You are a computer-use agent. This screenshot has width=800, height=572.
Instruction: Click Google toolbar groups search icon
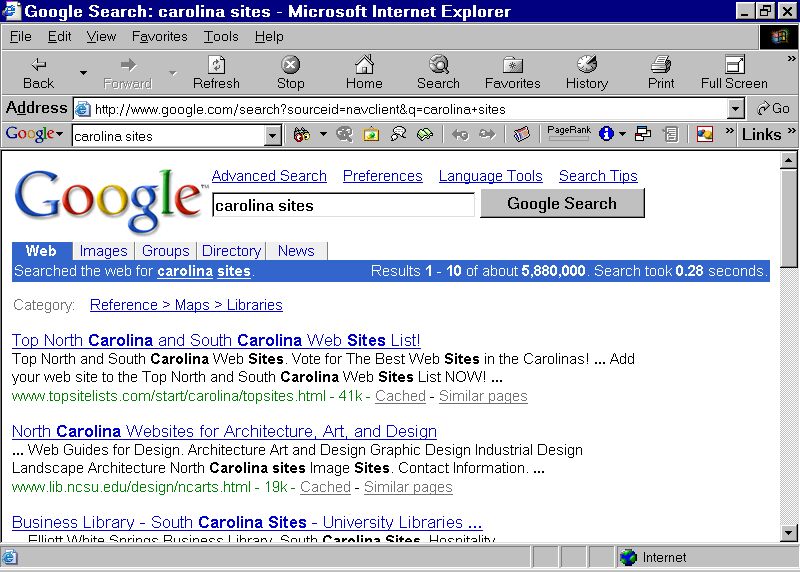(398, 135)
